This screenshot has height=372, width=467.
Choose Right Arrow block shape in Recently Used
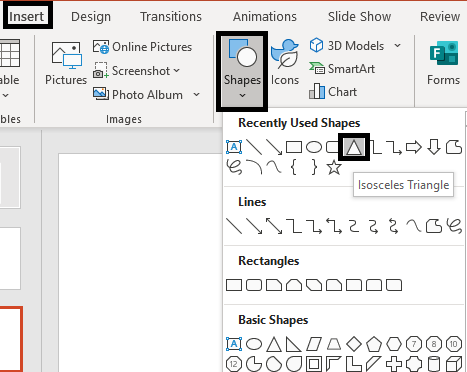click(414, 147)
